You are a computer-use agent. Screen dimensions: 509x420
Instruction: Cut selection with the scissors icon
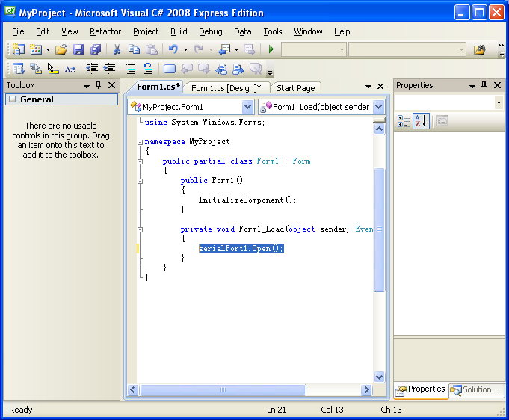point(117,49)
